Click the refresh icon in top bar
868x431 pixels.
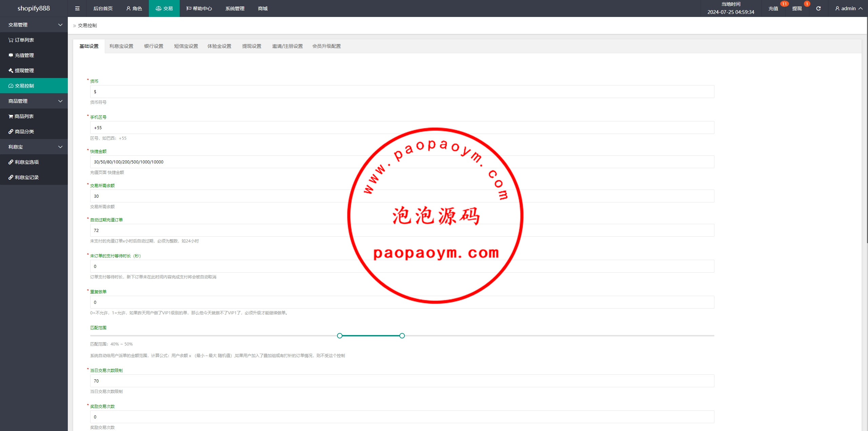point(818,8)
